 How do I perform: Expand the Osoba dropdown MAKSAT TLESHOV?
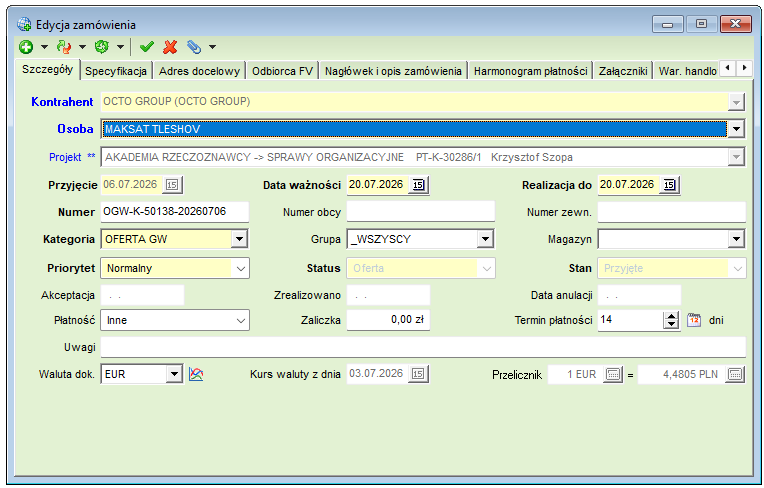736,130
